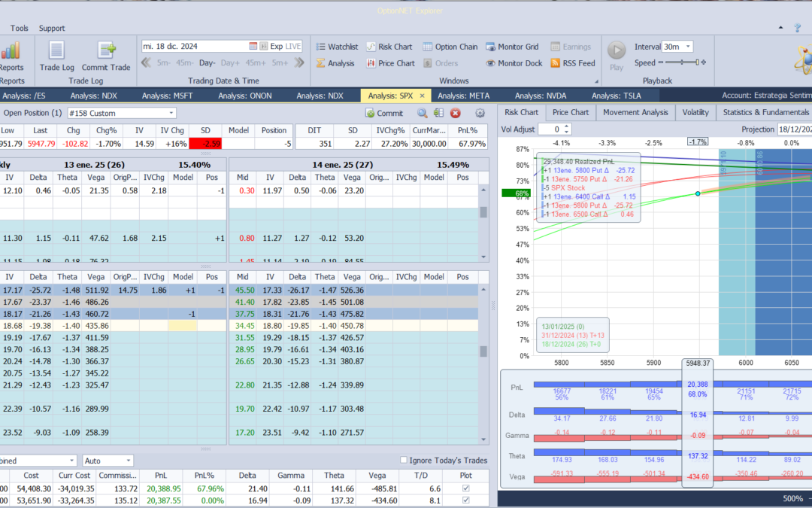812x508 pixels.
Task: Click the help question mark icon
Action: click(x=798, y=28)
